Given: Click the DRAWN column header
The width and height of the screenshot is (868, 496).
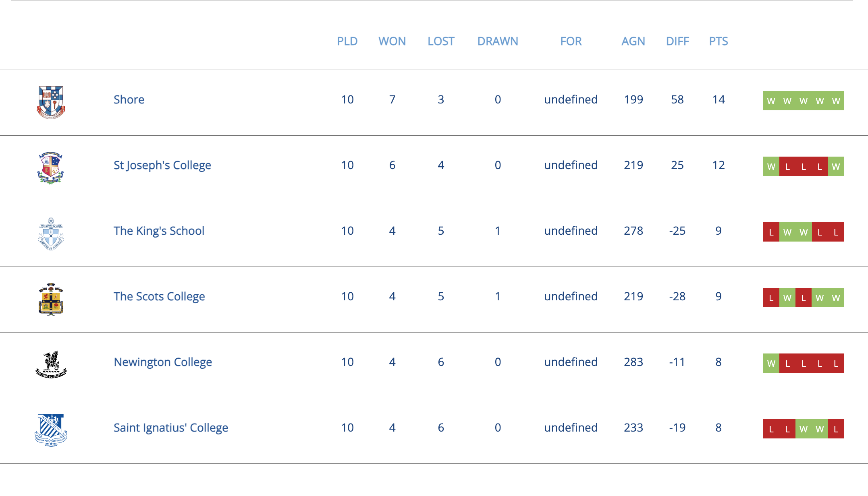Looking at the screenshot, I should click(498, 41).
